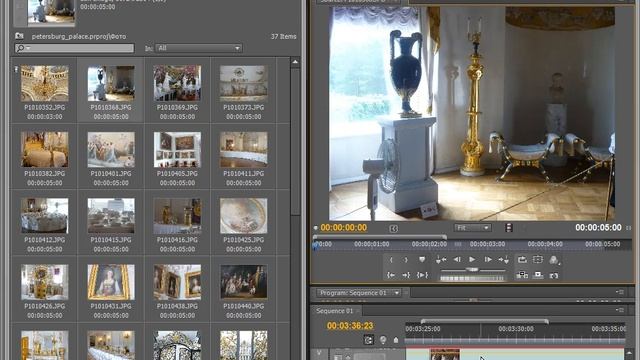Click the Export Frame camera icon
Image resolution: width=640 pixels, height=360 pixels.
coord(554,276)
